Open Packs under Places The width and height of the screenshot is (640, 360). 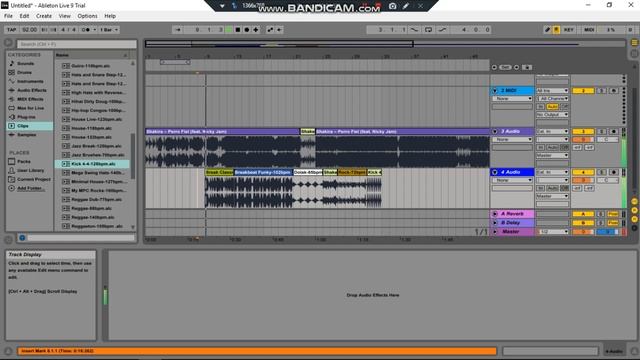coord(24,162)
